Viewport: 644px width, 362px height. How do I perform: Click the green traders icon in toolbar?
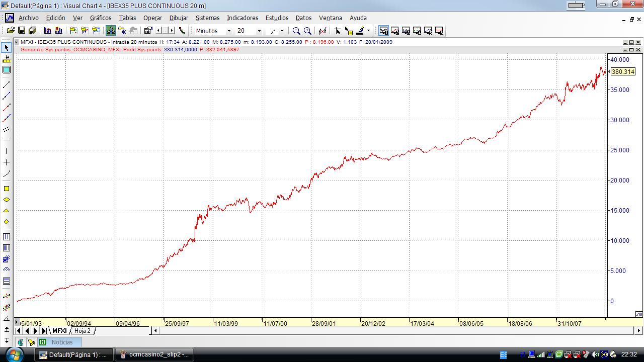pyautogui.click(x=111, y=31)
